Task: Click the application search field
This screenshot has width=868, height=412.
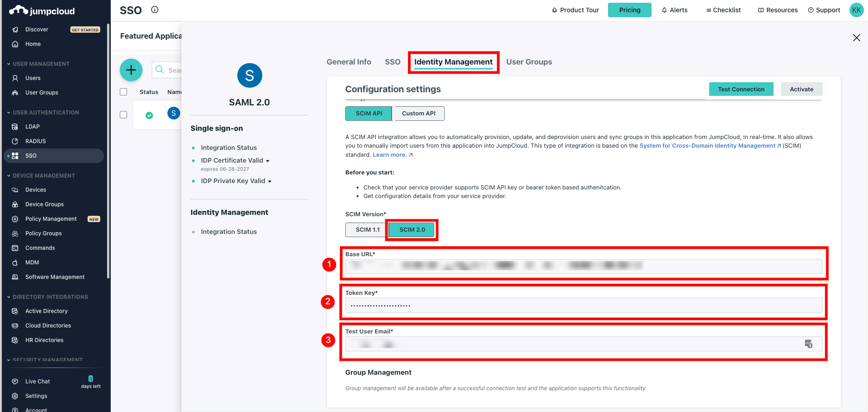Action: click(x=167, y=70)
